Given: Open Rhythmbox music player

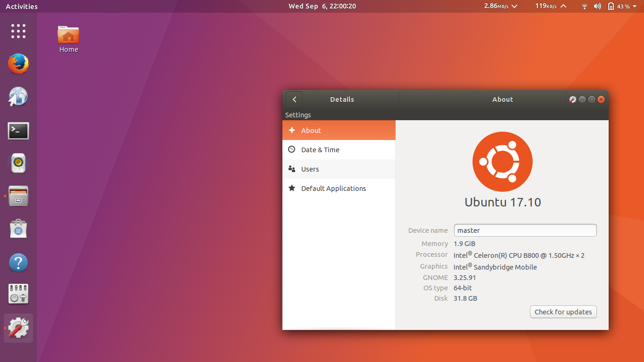Looking at the screenshot, I should [x=18, y=164].
